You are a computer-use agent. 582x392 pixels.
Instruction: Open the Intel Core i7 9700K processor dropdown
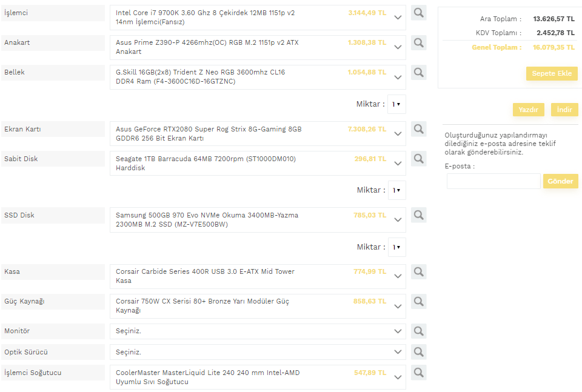tap(258, 18)
